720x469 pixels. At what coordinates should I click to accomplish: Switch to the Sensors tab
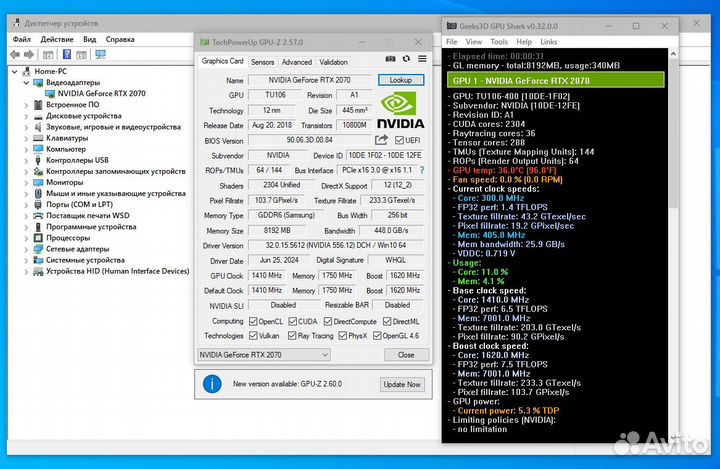tap(262, 62)
